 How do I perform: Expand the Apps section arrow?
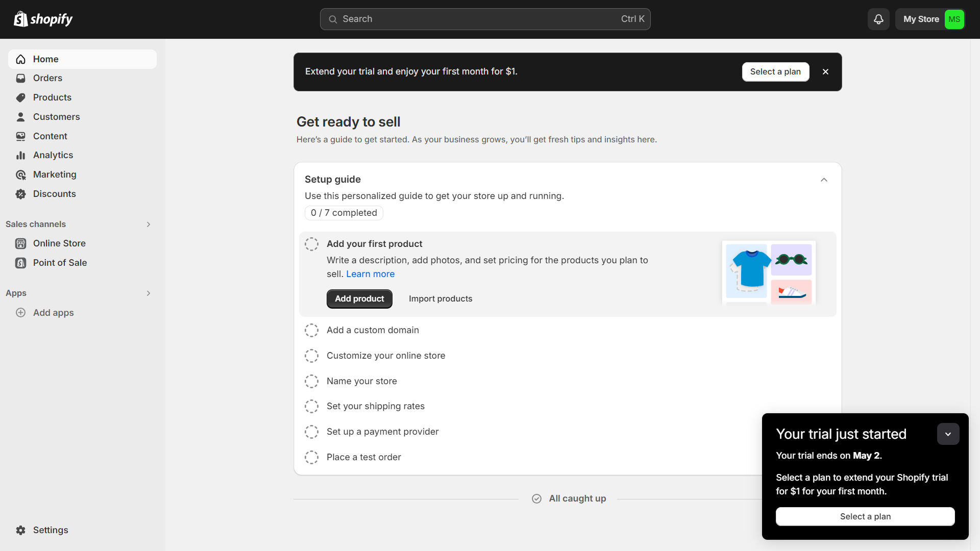pyautogui.click(x=149, y=292)
